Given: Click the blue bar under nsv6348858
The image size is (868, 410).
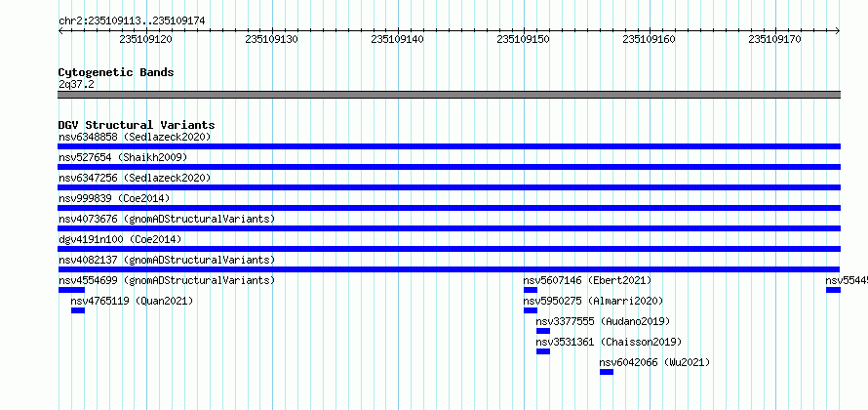Looking at the screenshot, I should pos(449,146).
